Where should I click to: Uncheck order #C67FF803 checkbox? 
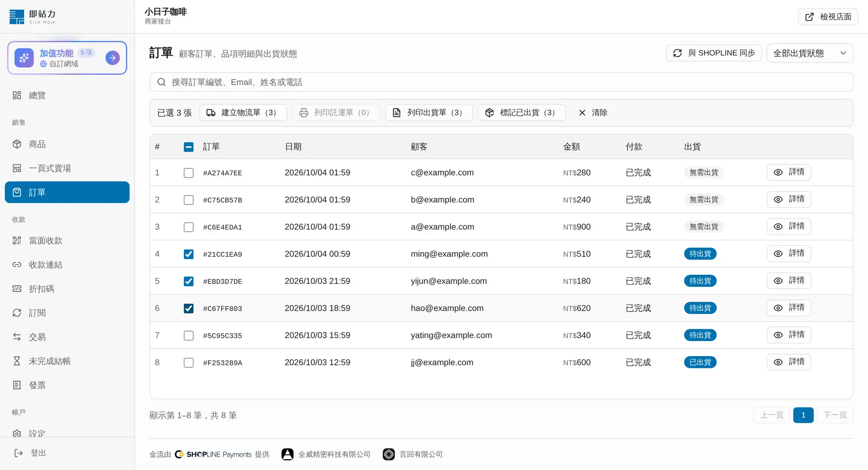click(x=188, y=309)
